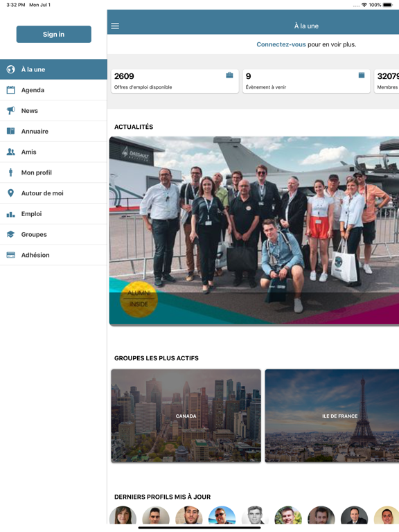399x532 pixels.
Task: Open the Emploi menu item
Action: click(x=53, y=214)
